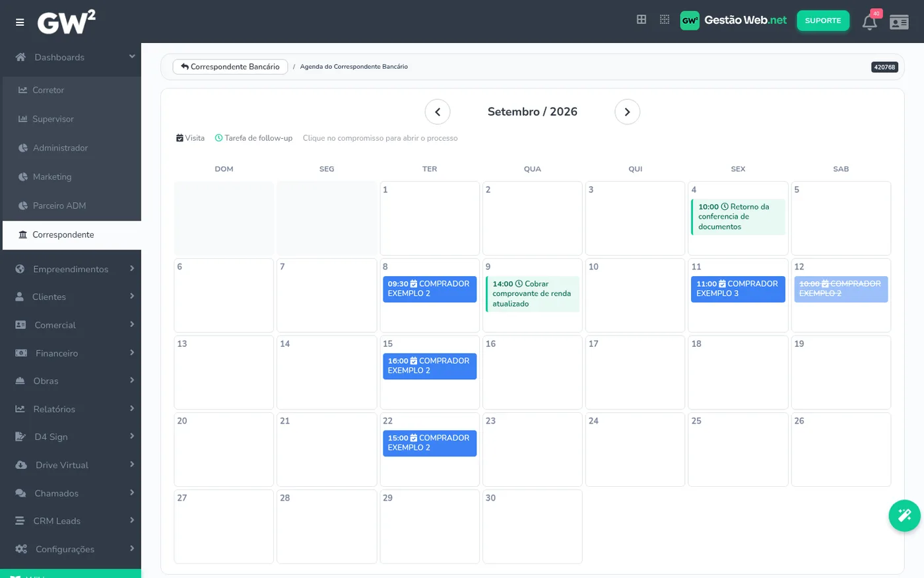
Task: Click the Gestão Web.net green logo badge
Action: coord(690,20)
